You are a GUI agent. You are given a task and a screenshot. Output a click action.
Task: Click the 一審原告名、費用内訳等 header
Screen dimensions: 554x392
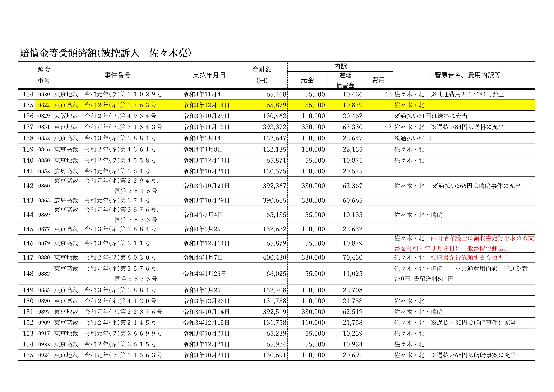pyautogui.click(x=464, y=75)
